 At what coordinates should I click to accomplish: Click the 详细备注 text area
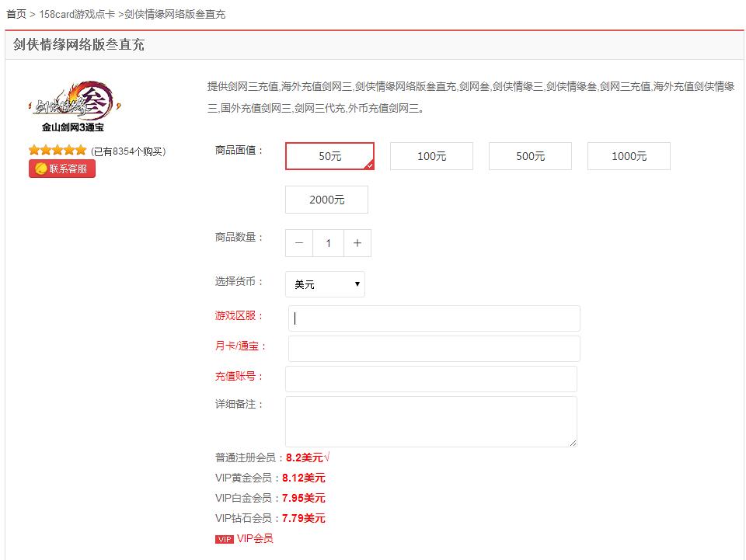431,422
